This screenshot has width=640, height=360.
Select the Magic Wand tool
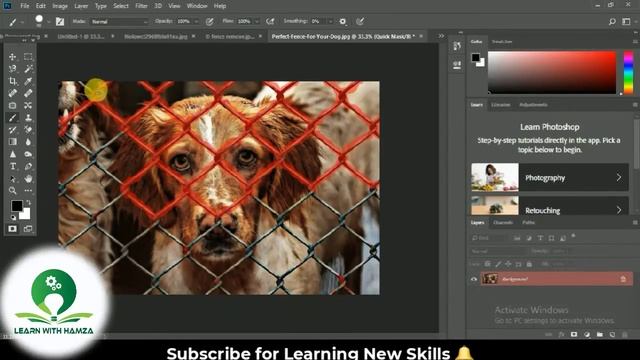[x=28, y=69]
